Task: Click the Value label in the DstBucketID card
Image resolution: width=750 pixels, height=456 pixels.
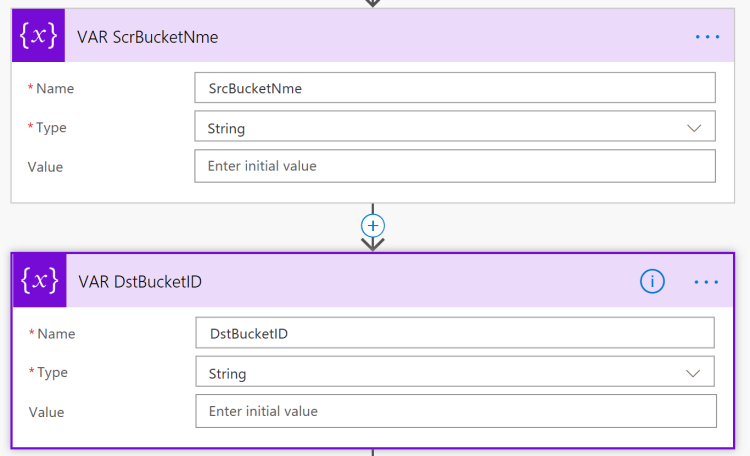Action: [46, 412]
